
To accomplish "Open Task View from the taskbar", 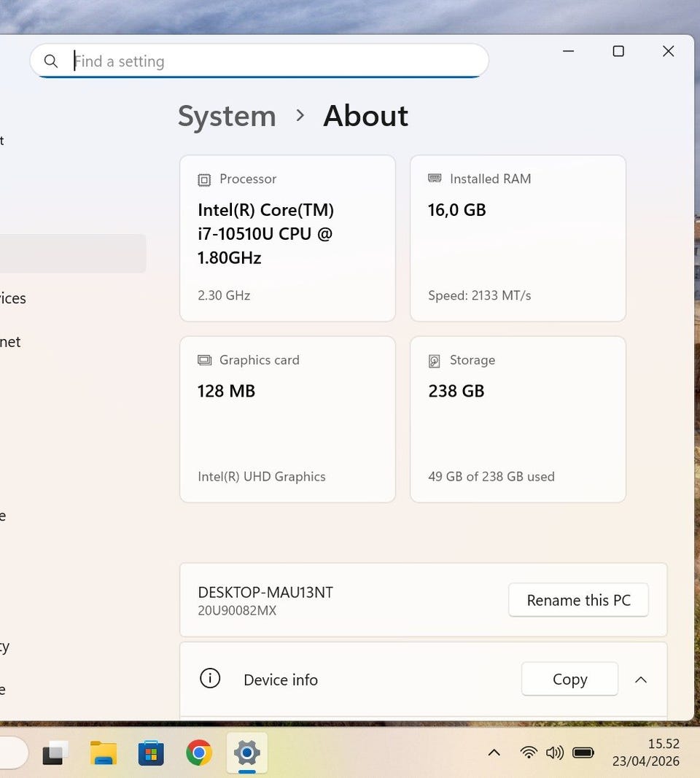I will 56,752.
